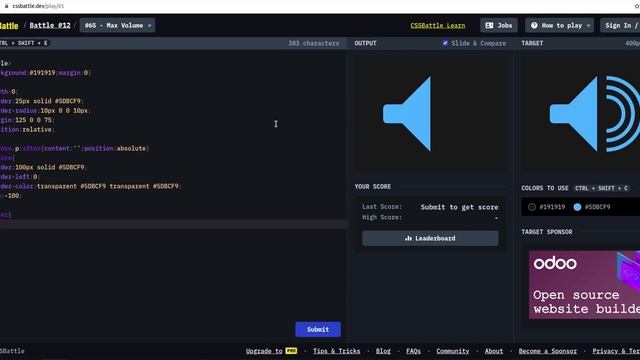Click the 'CTRL + SHIFT + C' shortcut badge

pos(601,188)
